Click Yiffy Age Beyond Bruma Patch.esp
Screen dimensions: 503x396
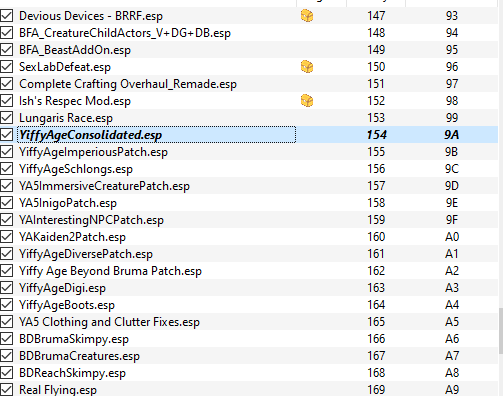110,271
